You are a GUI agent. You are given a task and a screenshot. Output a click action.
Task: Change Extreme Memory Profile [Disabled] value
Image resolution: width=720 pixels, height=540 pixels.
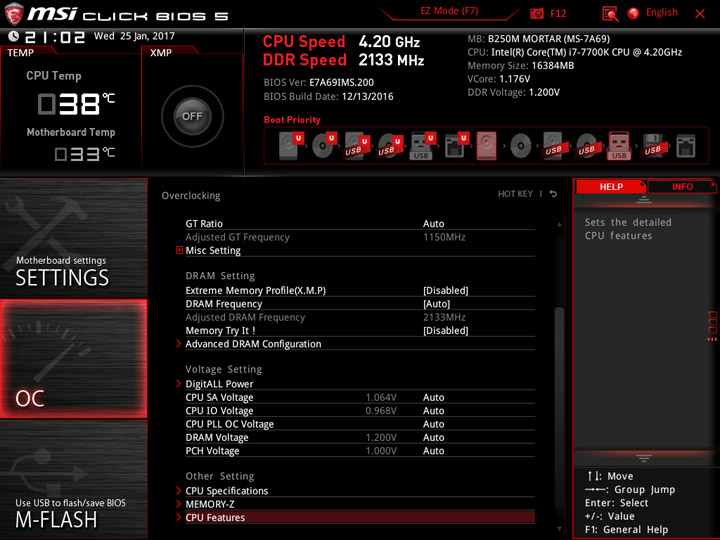[x=445, y=291]
